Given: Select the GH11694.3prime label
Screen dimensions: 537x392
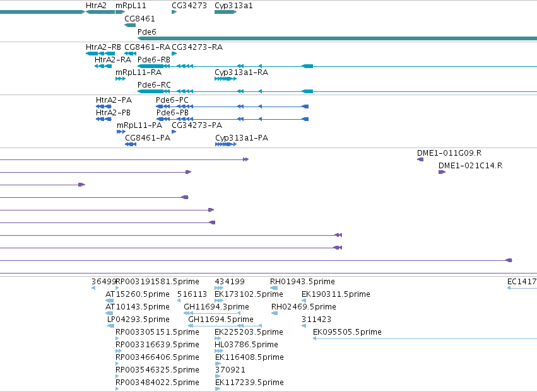Looking at the screenshot, I should pyautogui.click(x=216, y=307).
